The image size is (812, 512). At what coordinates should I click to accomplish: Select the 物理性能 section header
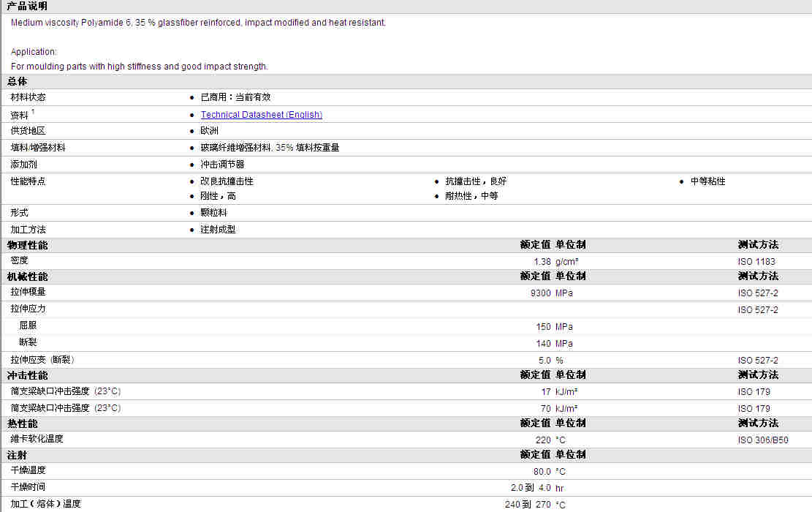click(x=27, y=246)
